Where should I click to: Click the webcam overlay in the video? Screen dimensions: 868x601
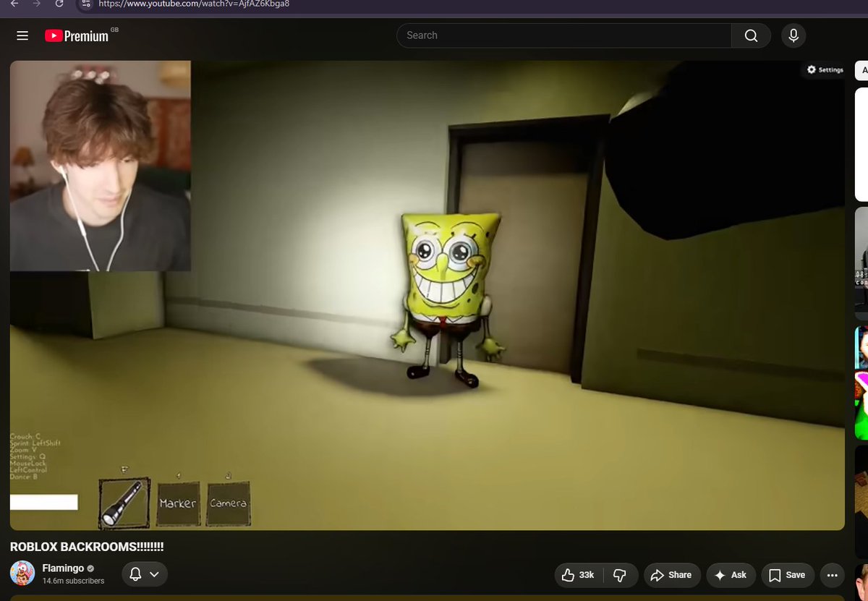click(x=101, y=166)
